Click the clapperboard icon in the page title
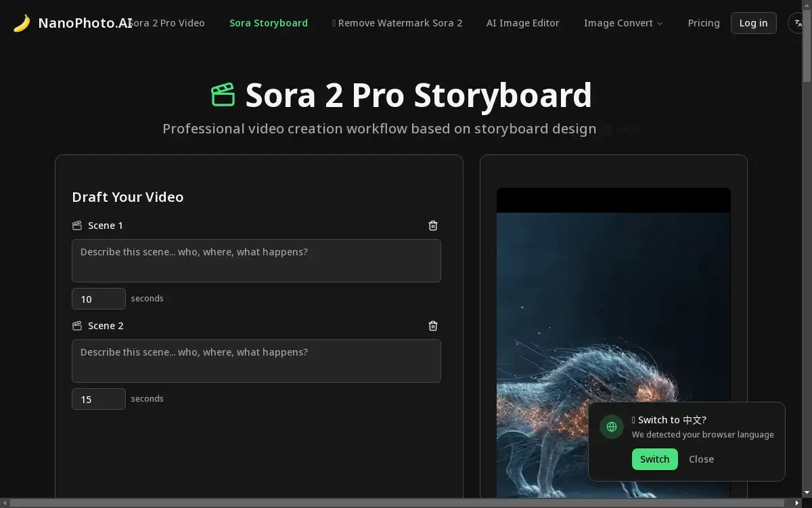Image resolution: width=812 pixels, height=508 pixels. 223,94
